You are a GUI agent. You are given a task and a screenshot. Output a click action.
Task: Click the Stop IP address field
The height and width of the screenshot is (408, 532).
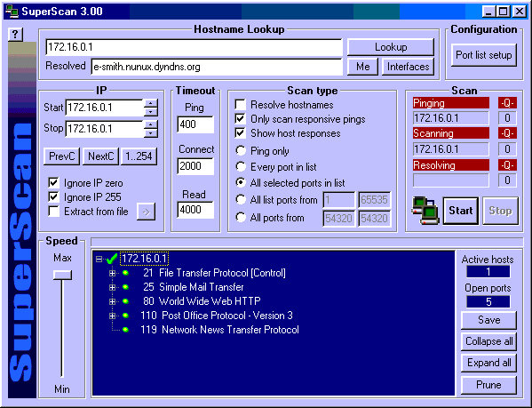pos(105,129)
